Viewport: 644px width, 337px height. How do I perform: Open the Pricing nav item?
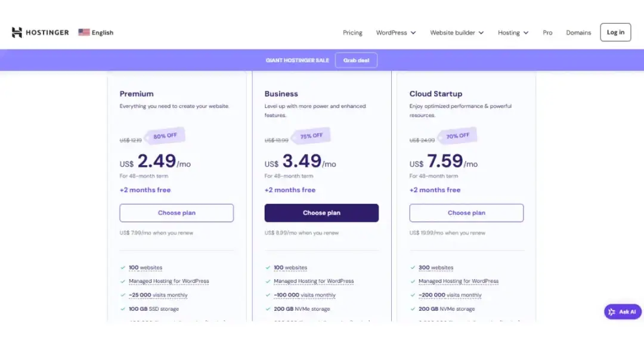(352, 32)
